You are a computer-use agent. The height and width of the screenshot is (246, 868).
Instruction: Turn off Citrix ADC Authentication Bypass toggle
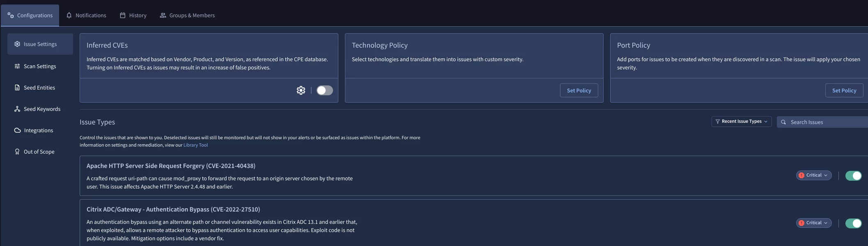pyautogui.click(x=853, y=223)
